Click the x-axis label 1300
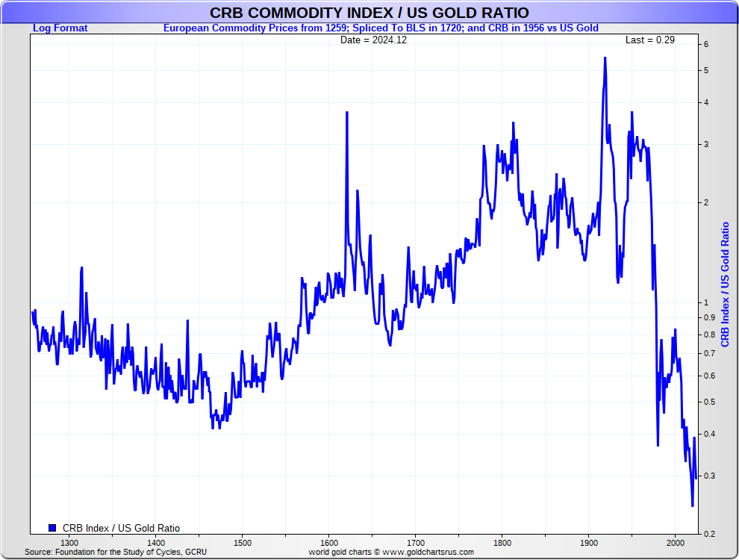This screenshot has height=560, width=739. tap(69, 543)
